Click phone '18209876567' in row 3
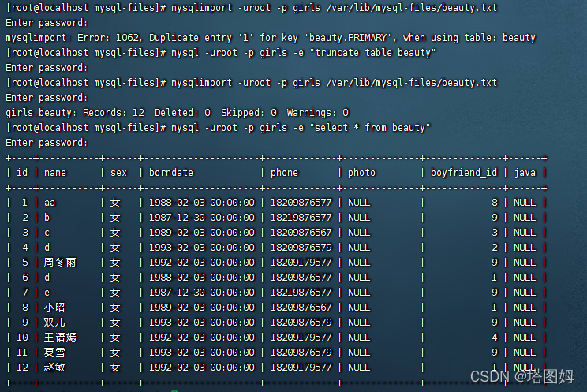 301,233
